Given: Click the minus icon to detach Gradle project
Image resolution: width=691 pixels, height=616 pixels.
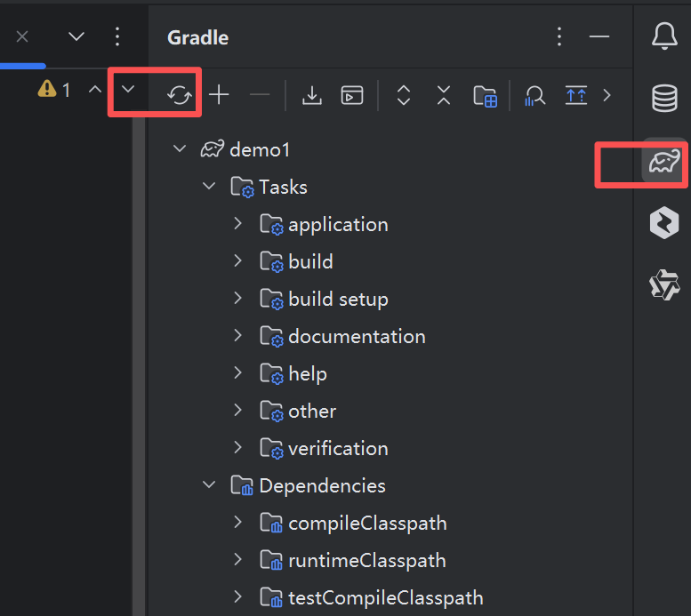Looking at the screenshot, I should click(260, 94).
